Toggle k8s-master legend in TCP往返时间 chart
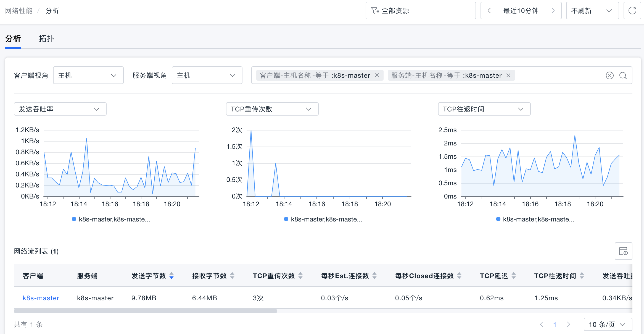The height and width of the screenshot is (334, 644). 535,219
